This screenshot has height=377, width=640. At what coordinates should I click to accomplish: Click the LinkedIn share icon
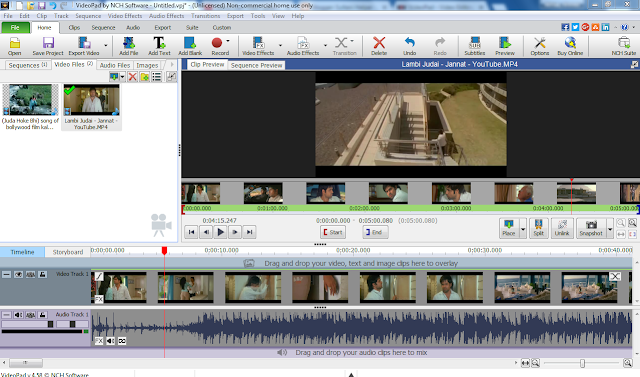pyautogui.click(x=605, y=27)
